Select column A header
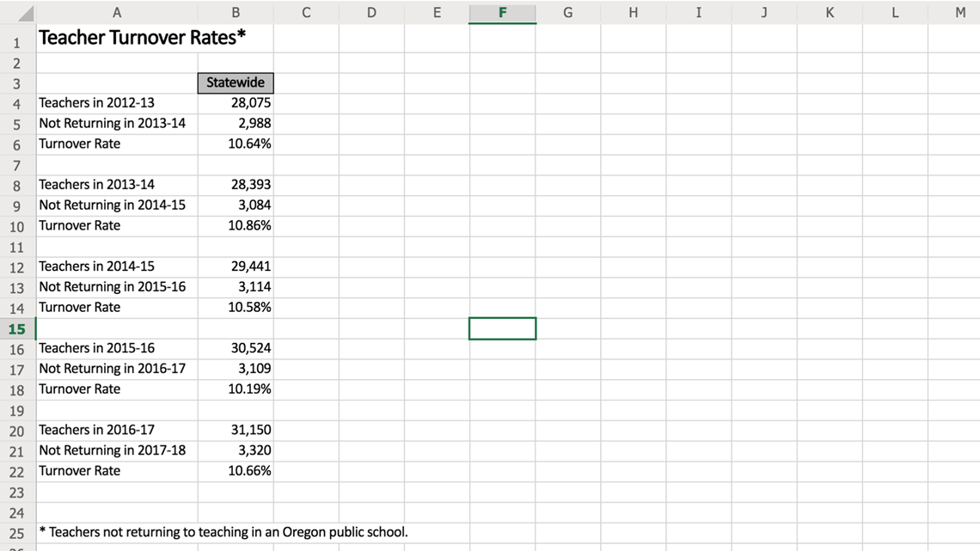The height and width of the screenshot is (551, 980). (117, 13)
